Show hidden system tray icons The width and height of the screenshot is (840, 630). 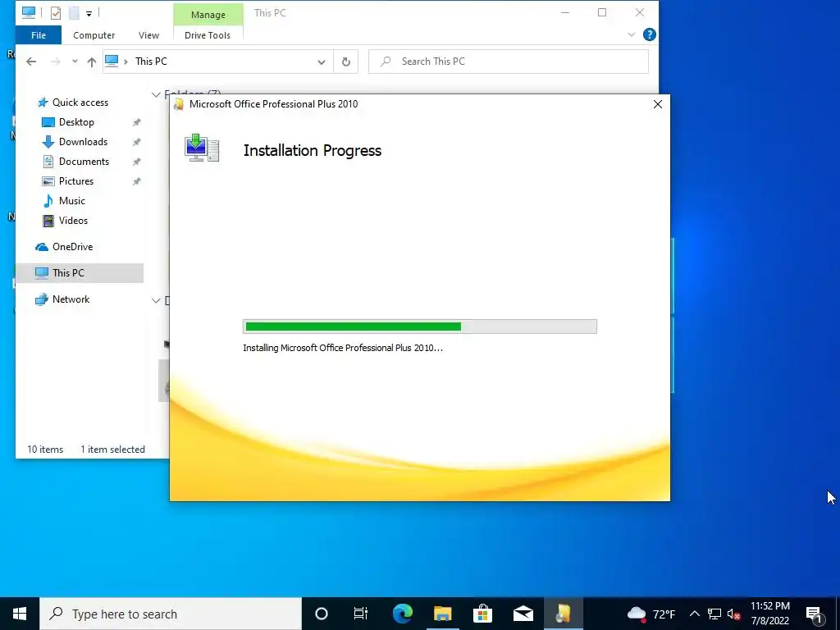(694, 614)
